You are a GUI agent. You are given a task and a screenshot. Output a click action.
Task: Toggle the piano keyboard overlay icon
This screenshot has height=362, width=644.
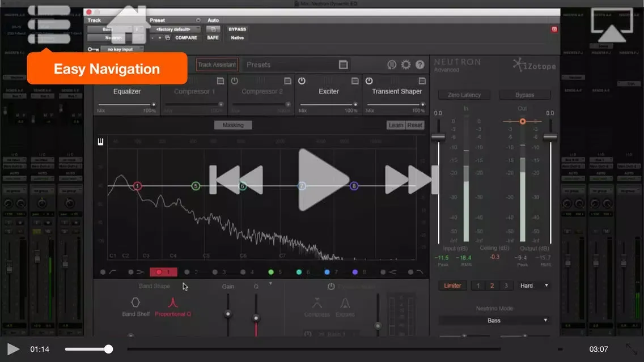(x=101, y=142)
